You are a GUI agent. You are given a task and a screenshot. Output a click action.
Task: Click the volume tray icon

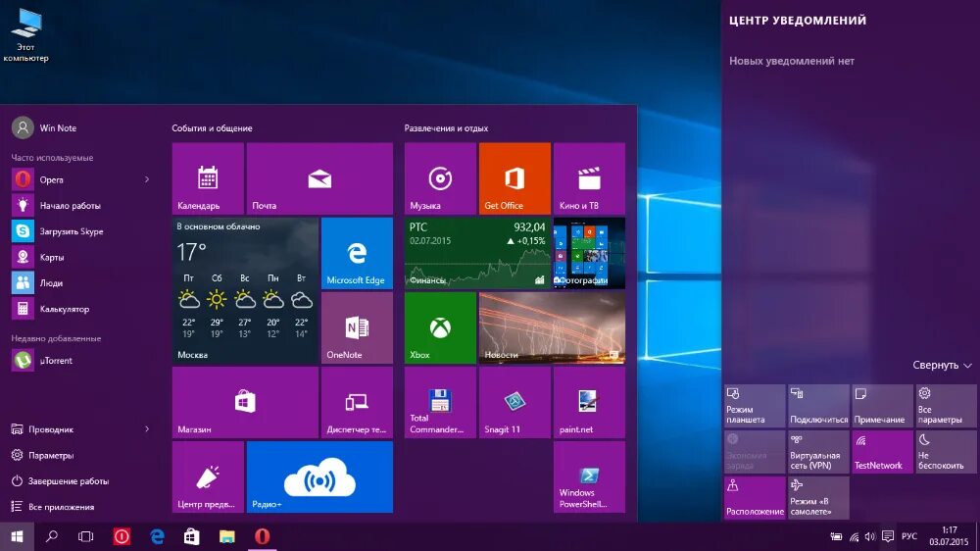pyautogui.click(x=870, y=536)
